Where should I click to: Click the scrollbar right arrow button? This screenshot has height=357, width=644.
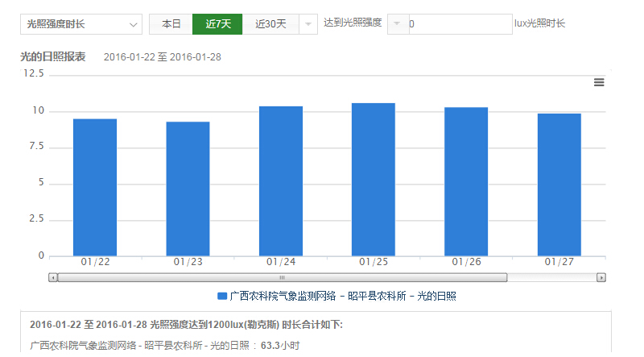601,277
